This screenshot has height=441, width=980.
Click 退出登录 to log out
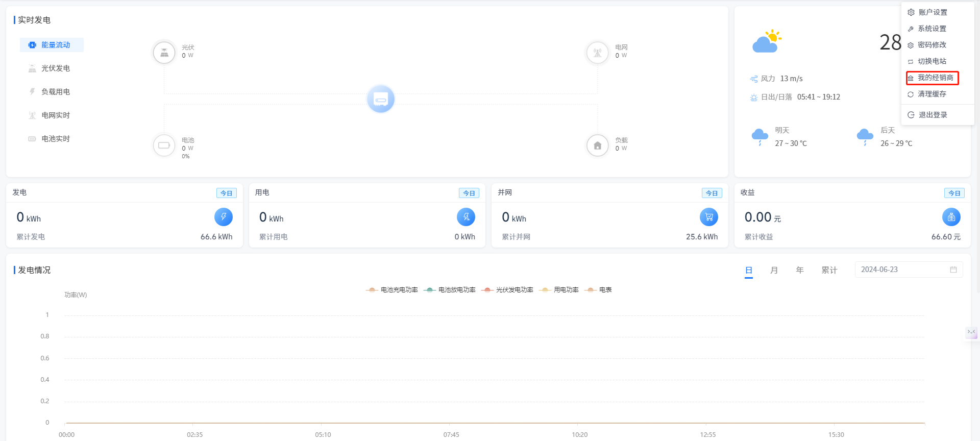(x=933, y=115)
